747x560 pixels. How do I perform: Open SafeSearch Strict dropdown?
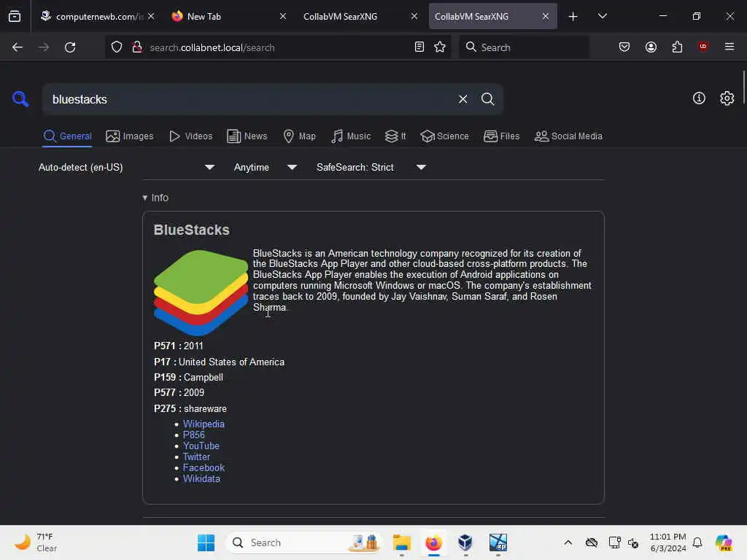coord(371,167)
